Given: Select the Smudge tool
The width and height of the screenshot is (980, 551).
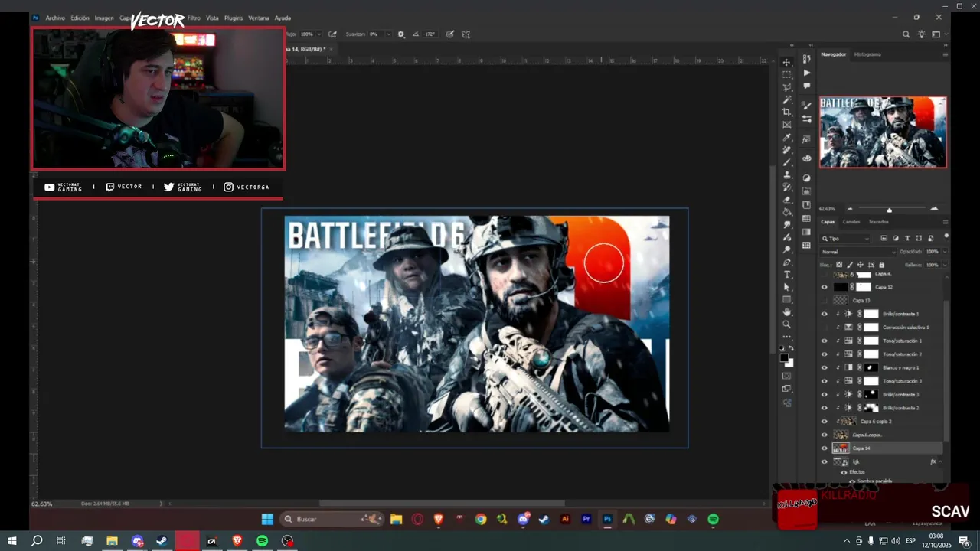Looking at the screenshot, I should click(786, 225).
